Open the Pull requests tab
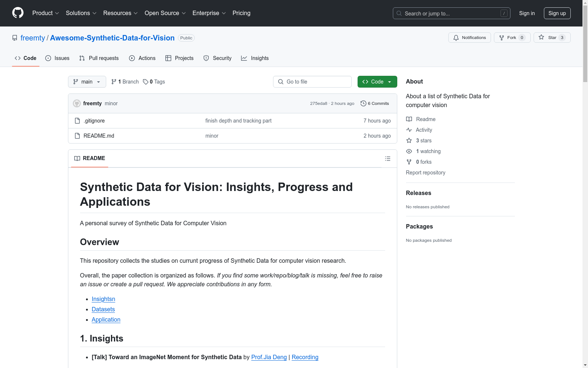The width and height of the screenshot is (588, 368). coord(99,58)
